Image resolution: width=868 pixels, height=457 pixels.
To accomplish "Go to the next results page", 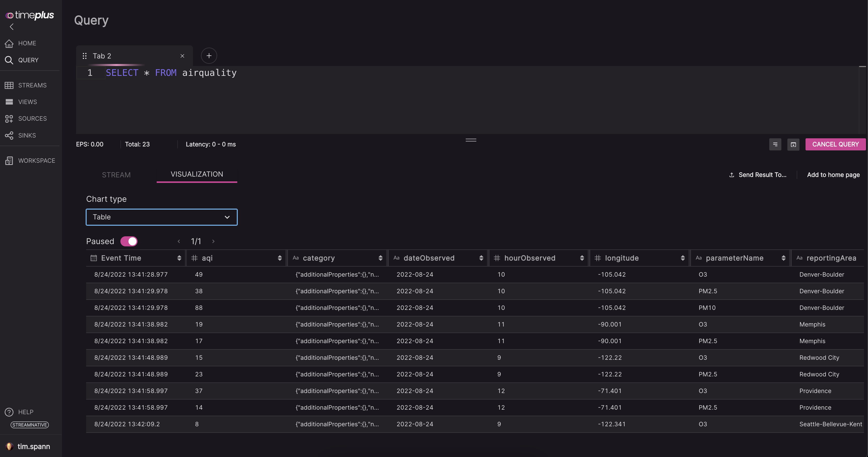I will [x=213, y=242].
